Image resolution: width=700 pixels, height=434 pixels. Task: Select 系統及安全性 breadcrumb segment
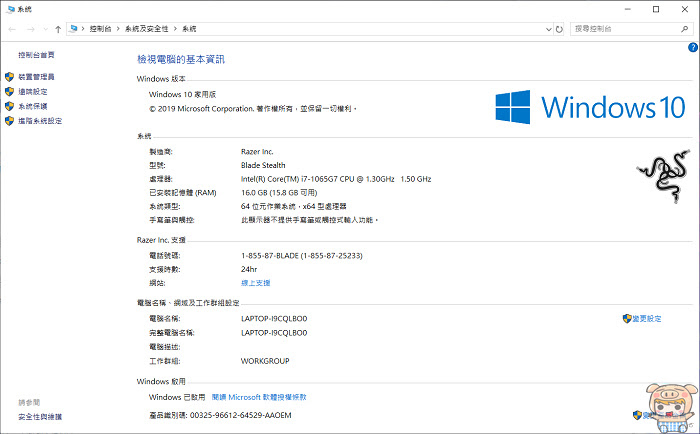coord(146,29)
